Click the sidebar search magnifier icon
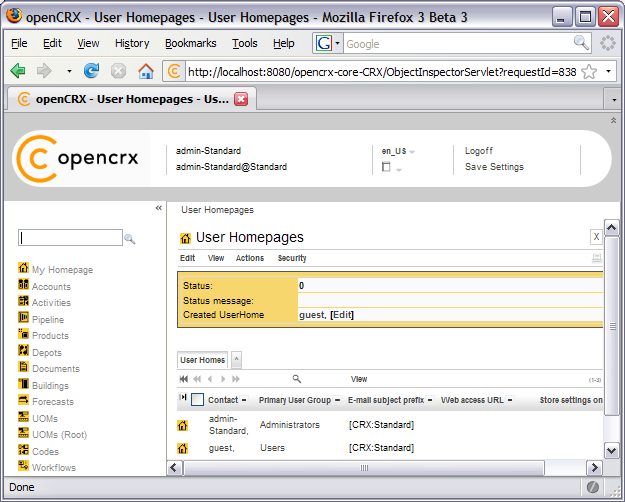 point(130,239)
